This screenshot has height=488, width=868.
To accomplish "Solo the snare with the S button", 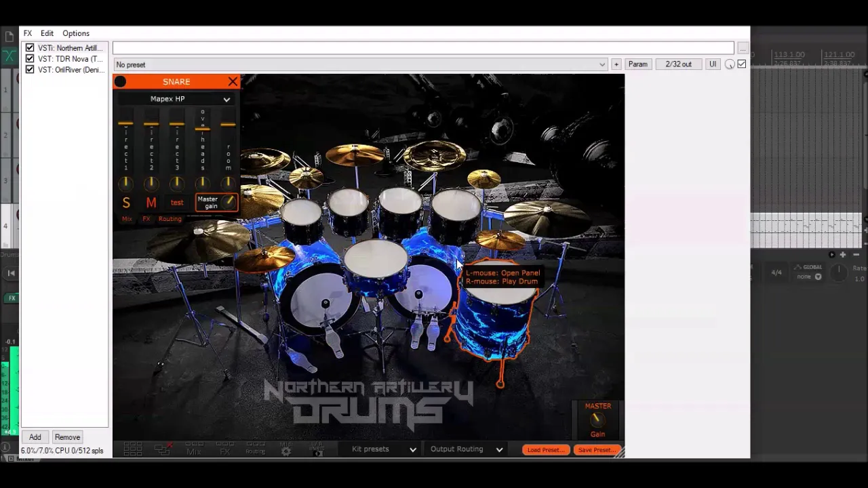I will [126, 203].
